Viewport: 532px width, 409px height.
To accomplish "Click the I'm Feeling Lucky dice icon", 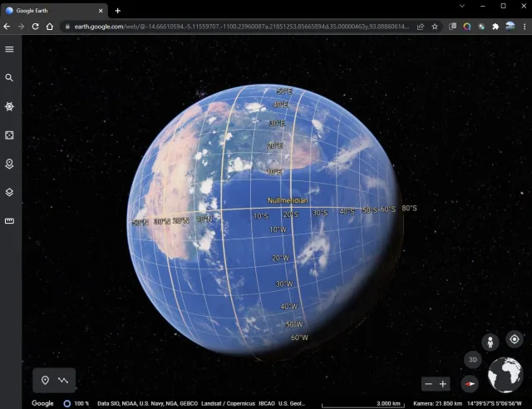I will tap(10, 135).
